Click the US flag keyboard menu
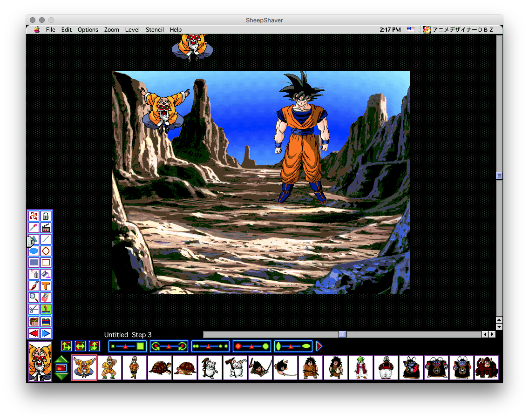The height and width of the screenshot is (420, 529). [411, 30]
